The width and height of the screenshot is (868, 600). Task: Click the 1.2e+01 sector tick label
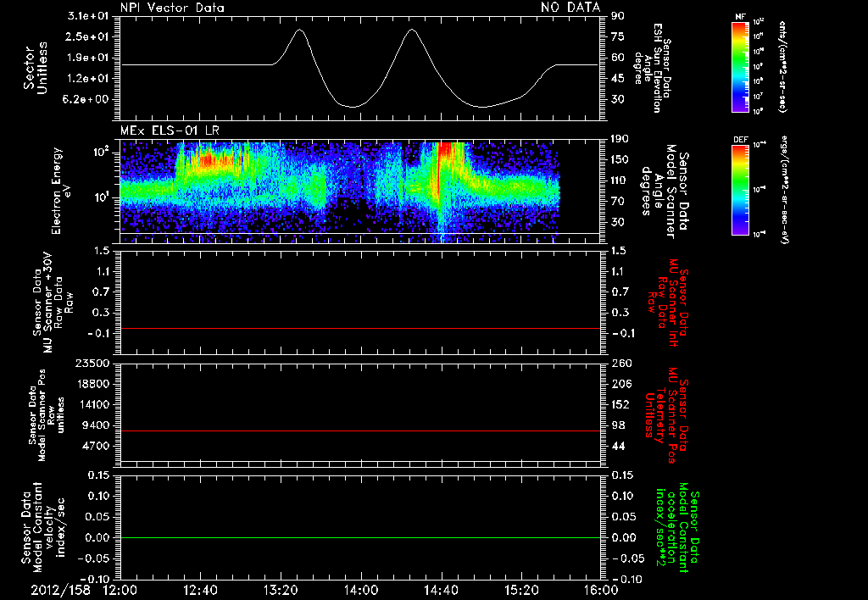[88, 79]
